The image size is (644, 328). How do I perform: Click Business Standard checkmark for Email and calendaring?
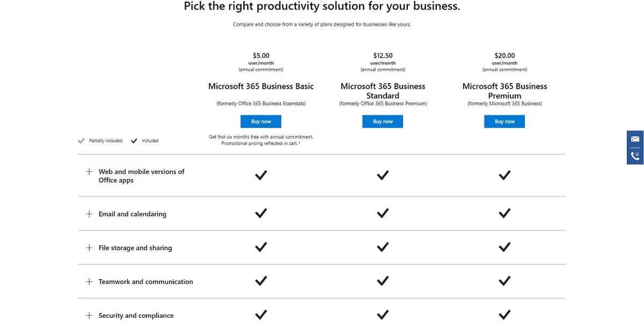[x=383, y=213]
